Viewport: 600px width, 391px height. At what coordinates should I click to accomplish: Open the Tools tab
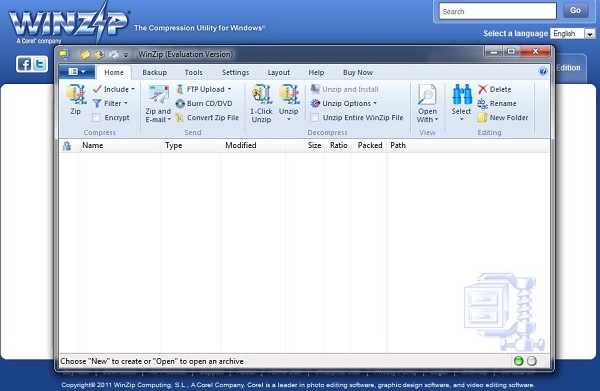(193, 72)
